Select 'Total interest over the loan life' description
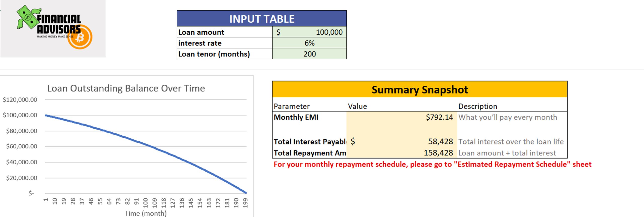The image size is (644, 217). pos(511,142)
